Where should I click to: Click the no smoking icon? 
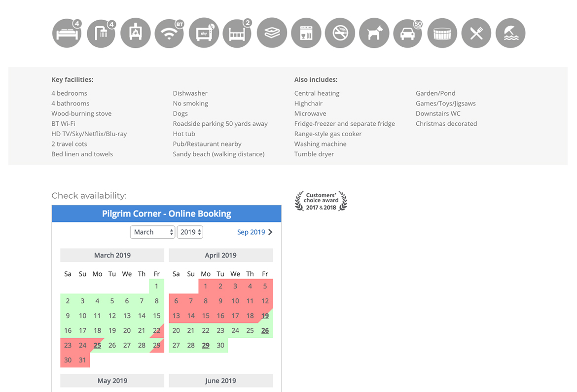(x=340, y=34)
